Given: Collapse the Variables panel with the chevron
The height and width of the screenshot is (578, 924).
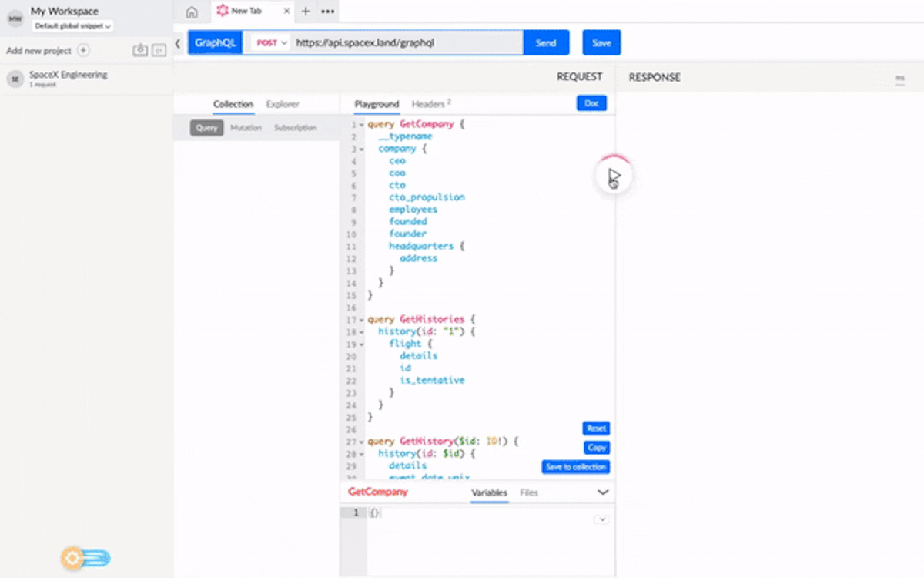Looking at the screenshot, I should coord(603,492).
